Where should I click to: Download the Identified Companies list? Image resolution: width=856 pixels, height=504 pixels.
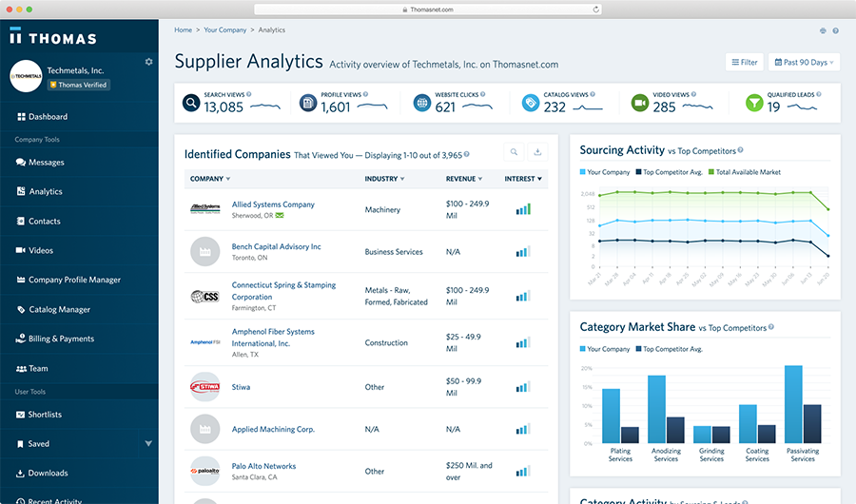537,152
